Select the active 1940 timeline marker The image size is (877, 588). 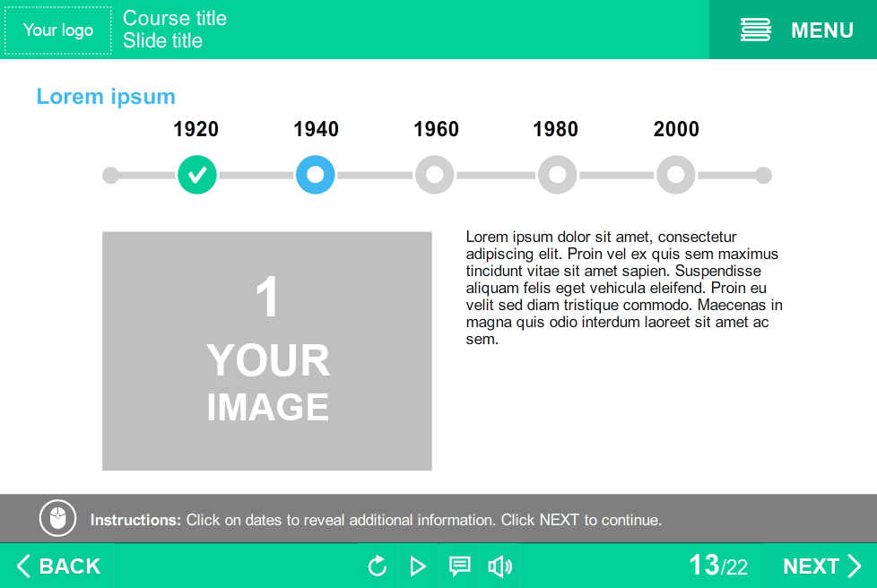click(x=316, y=175)
